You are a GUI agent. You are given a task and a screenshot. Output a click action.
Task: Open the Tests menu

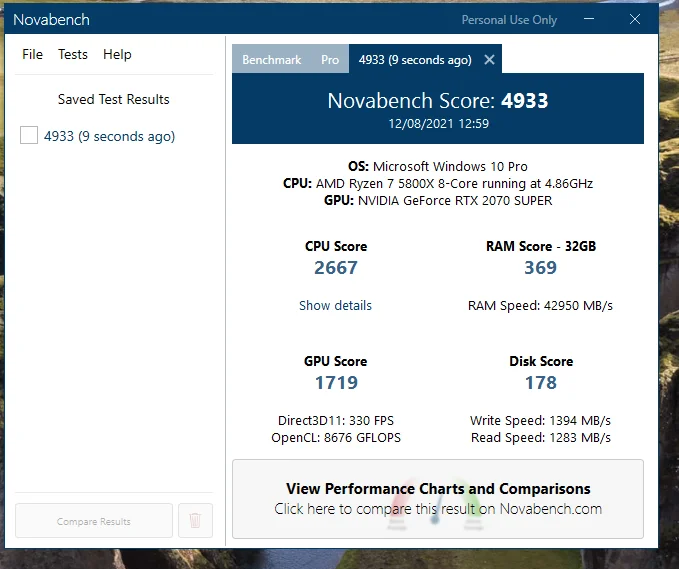click(x=73, y=55)
